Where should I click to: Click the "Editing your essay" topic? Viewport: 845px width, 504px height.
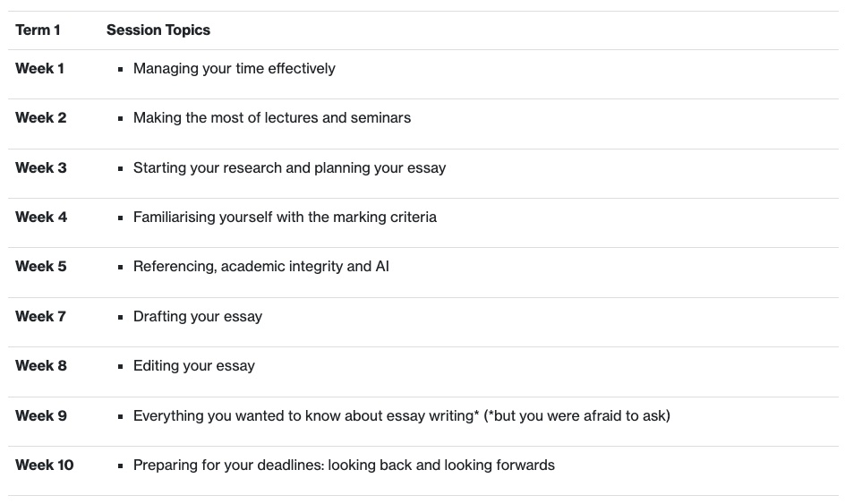point(194,366)
